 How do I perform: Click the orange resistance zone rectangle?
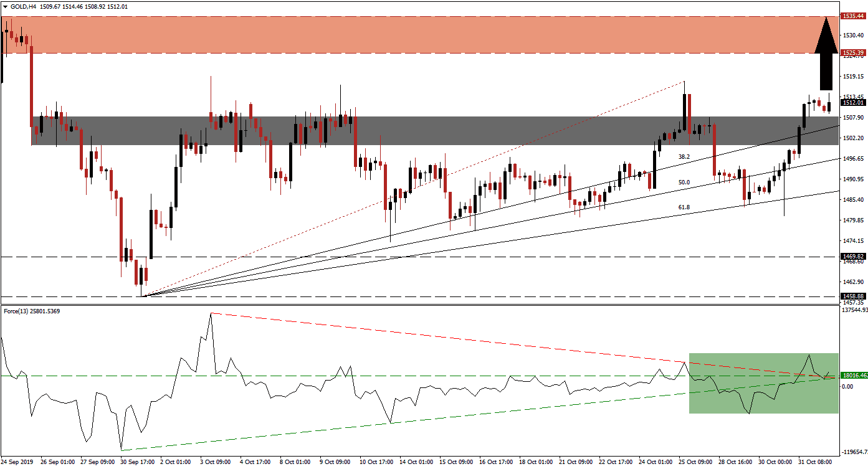coord(436,34)
